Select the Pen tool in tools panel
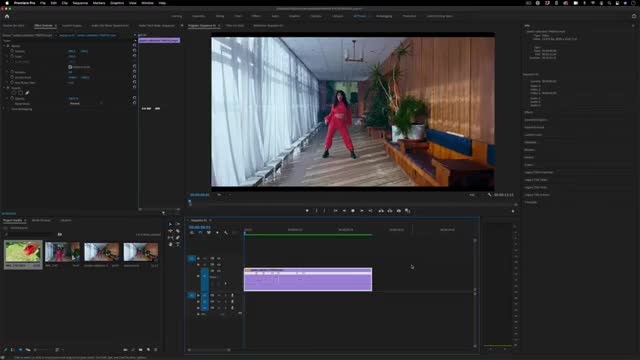The height and width of the screenshot is (360, 640). pos(178,238)
